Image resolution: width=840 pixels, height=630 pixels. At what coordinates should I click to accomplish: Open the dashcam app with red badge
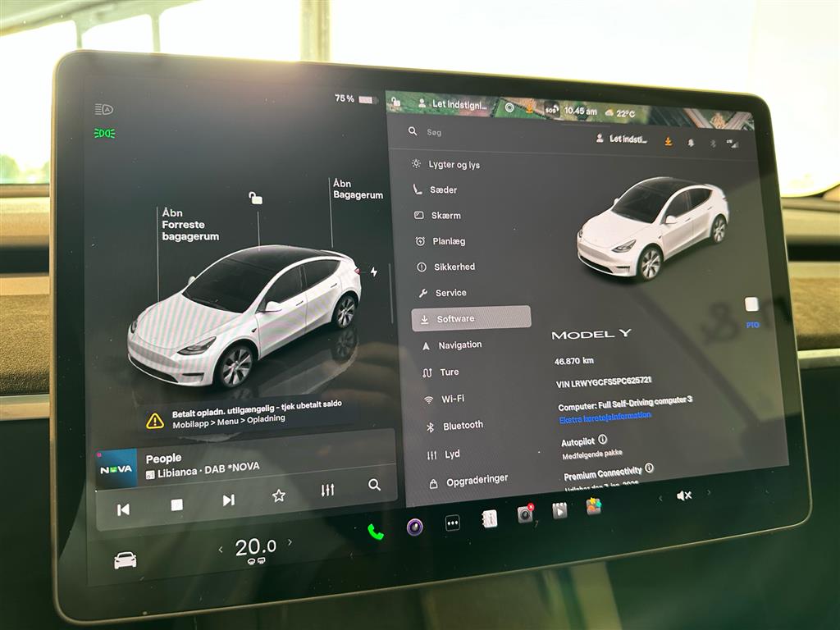point(525,514)
